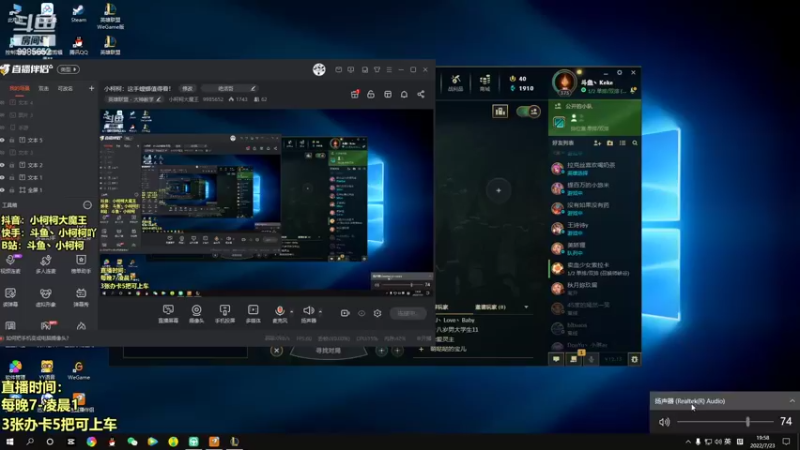800x450 pixels.
Task: Select the third scene tab
Action: (65, 89)
